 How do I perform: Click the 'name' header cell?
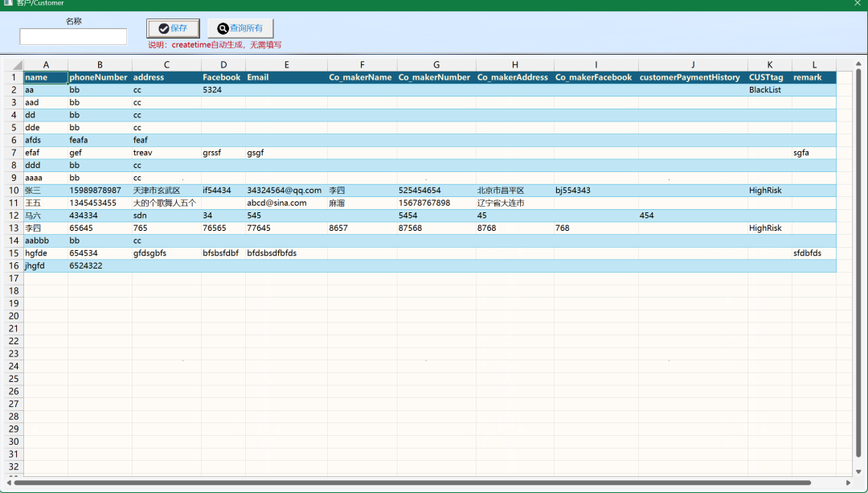(x=45, y=77)
